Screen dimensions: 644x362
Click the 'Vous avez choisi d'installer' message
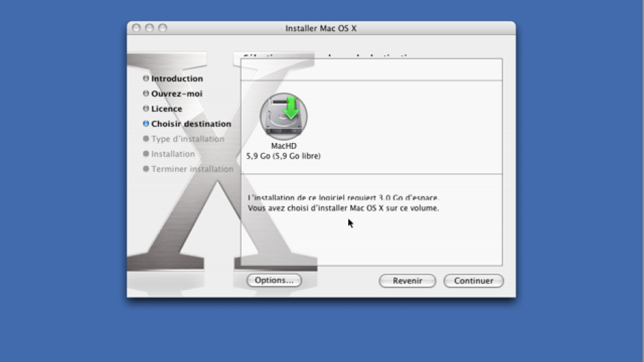[343, 208]
